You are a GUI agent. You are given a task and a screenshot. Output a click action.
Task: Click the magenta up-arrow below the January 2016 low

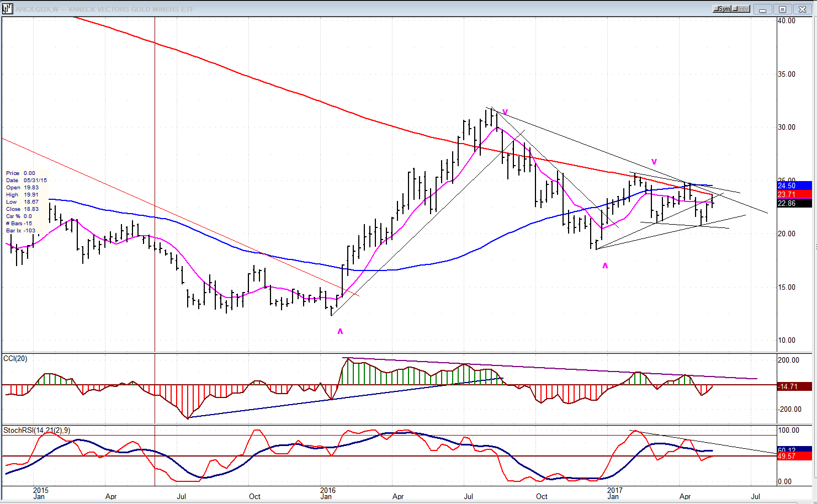click(x=340, y=331)
